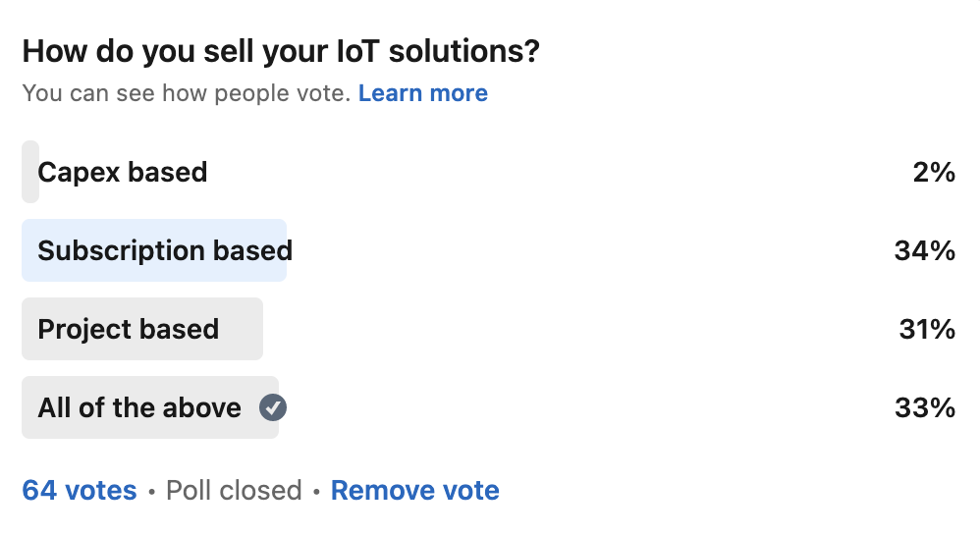The image size is (980, 536).
Task: View voters via 64 votes link
Action: pyautogui.click(x=80, y=490)
